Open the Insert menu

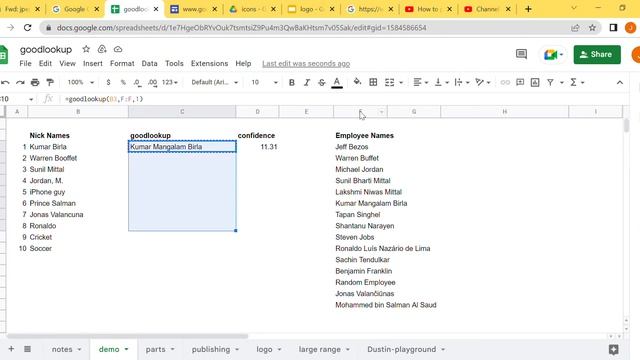pyautogui.click(x=93, y=64)
